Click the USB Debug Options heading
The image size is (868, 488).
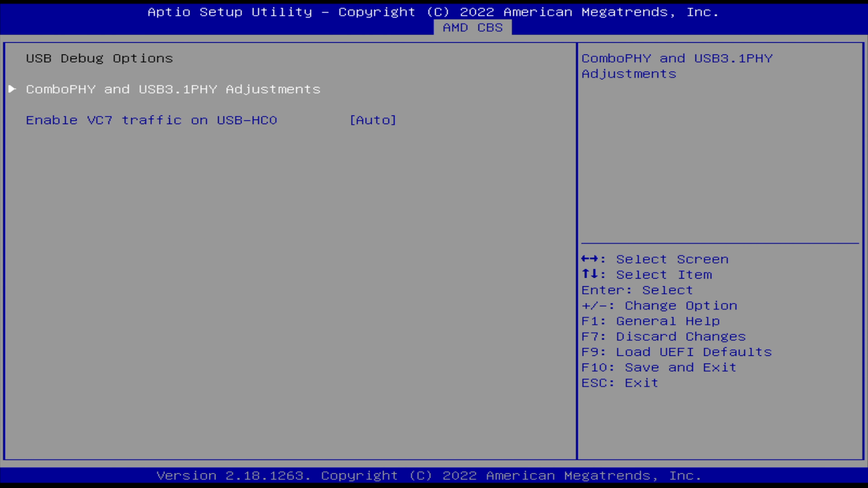click(x=99, y=58)
